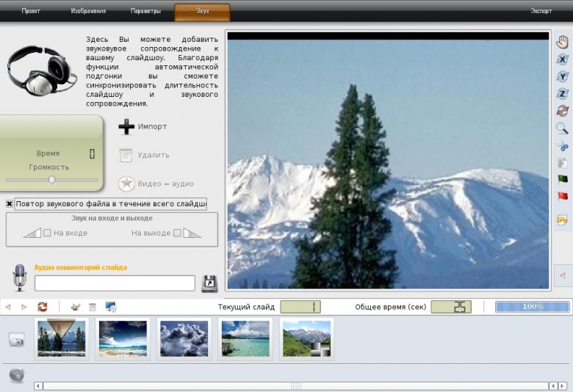This screenshot has width=573, height=392.
Task: Enable the «На выходе» fade-out checkbox
Action: (177, 233)
